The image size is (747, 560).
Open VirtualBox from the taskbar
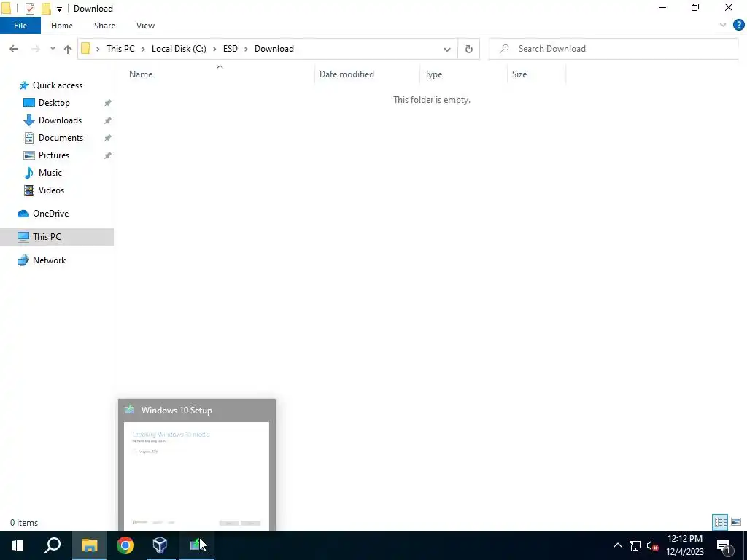pos(160,545)
